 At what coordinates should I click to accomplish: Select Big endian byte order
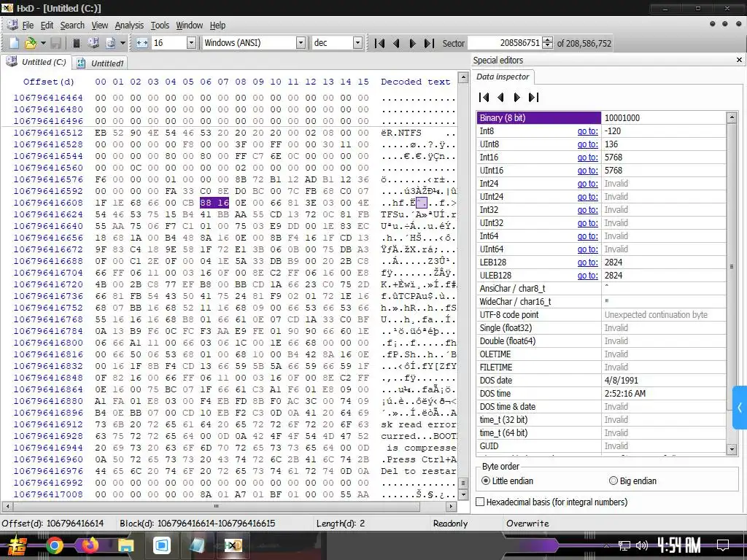632,481
